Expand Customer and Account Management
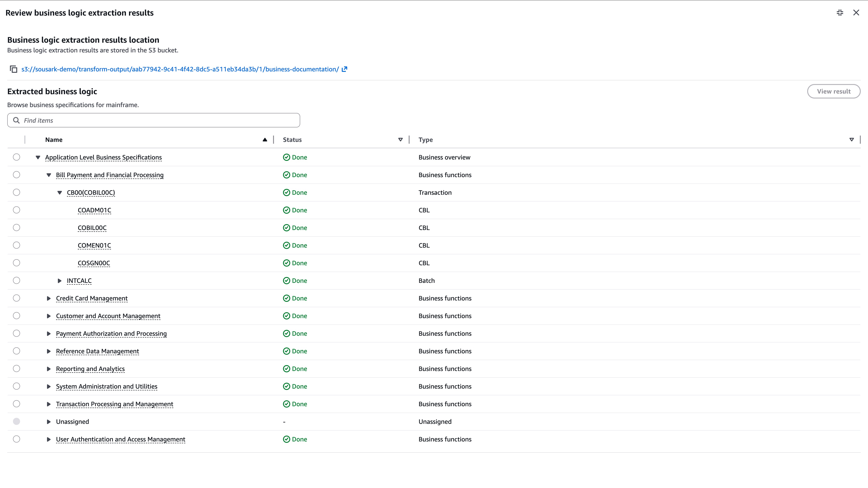 click(x=49, y=316)
